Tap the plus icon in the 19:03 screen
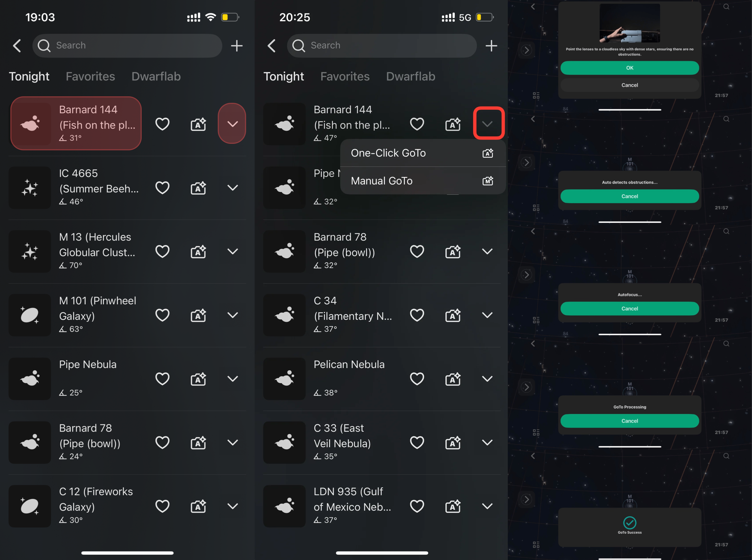Image resolution: width=752 pixels, height=560 pixels. click(237, 46)
